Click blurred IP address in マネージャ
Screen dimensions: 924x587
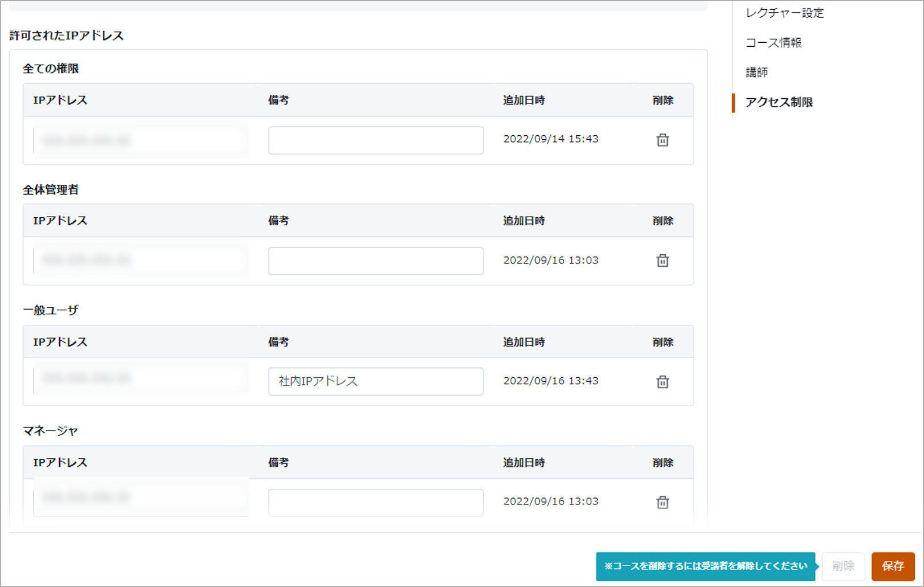(x=141, y=498)
